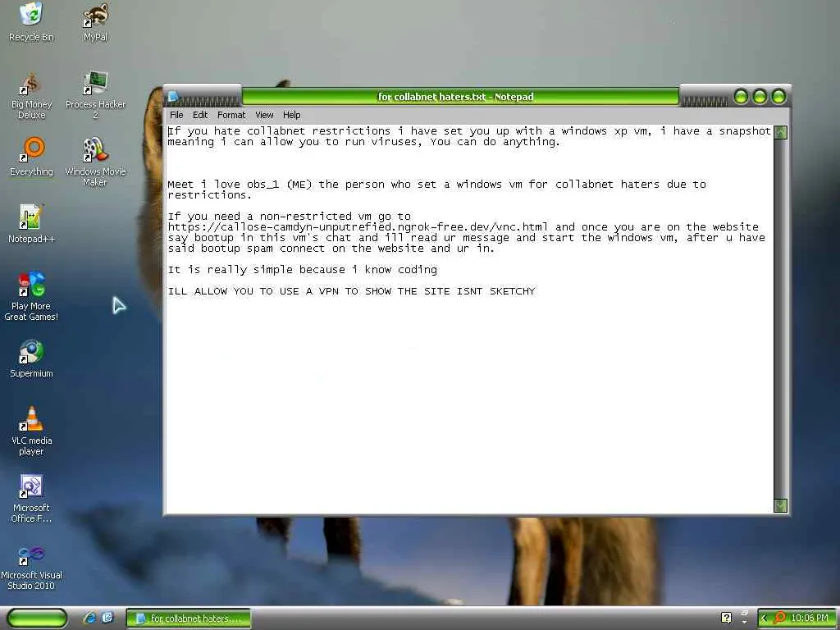Screen dimensions: 840x630
Task: Select the VLC media player shortcut
Action: pos(31,431)
